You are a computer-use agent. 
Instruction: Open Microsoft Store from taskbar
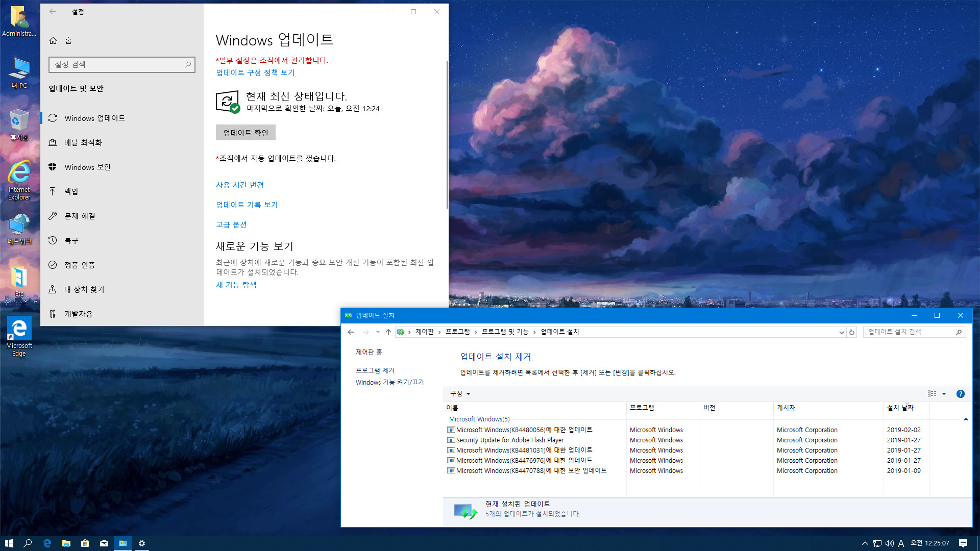pos(85,543)
